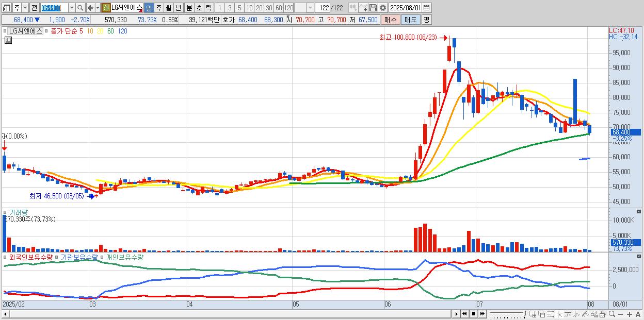Close the holdings panel via its corner button
Viewport: 644px width, 320px height.
click(x=639, y=256)
